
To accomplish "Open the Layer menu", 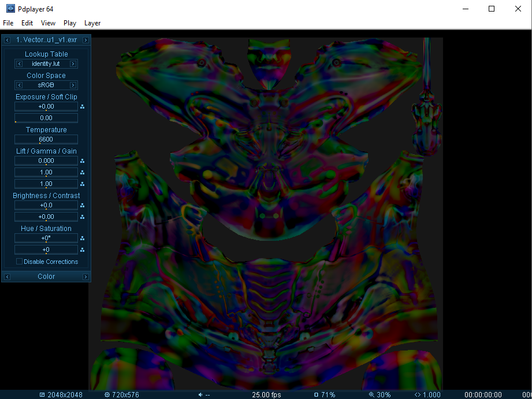I will [x=92, y=23].
